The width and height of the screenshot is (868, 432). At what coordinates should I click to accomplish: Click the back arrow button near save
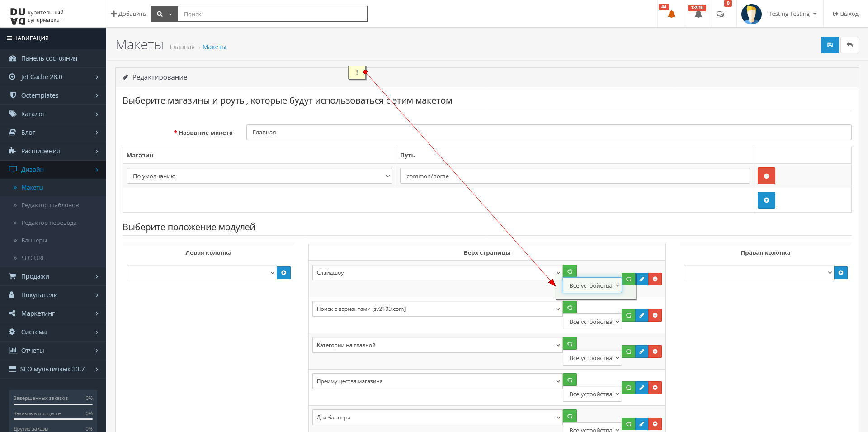click(x=849, y=45)
